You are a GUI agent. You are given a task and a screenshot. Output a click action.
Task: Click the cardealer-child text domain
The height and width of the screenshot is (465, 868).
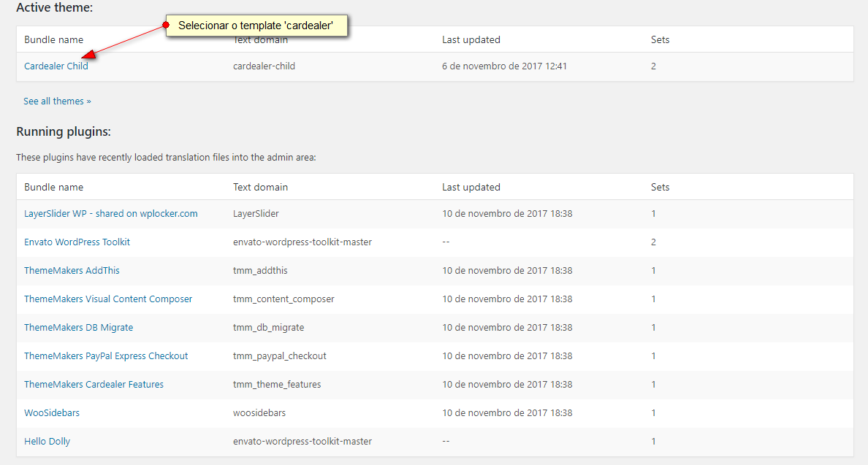point(264,66)
